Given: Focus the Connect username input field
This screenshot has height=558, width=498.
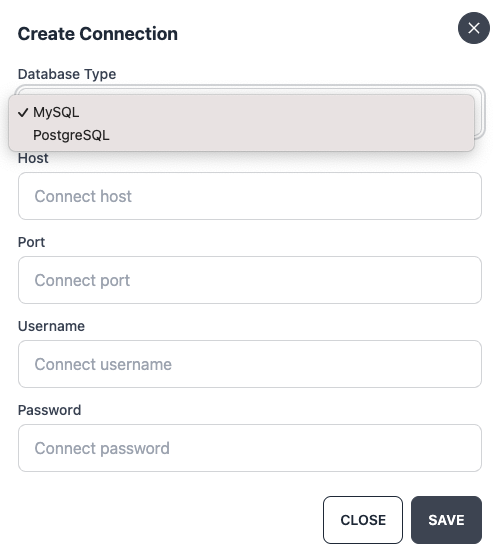Looking at the screenshot, I should (x=250, y=364).
